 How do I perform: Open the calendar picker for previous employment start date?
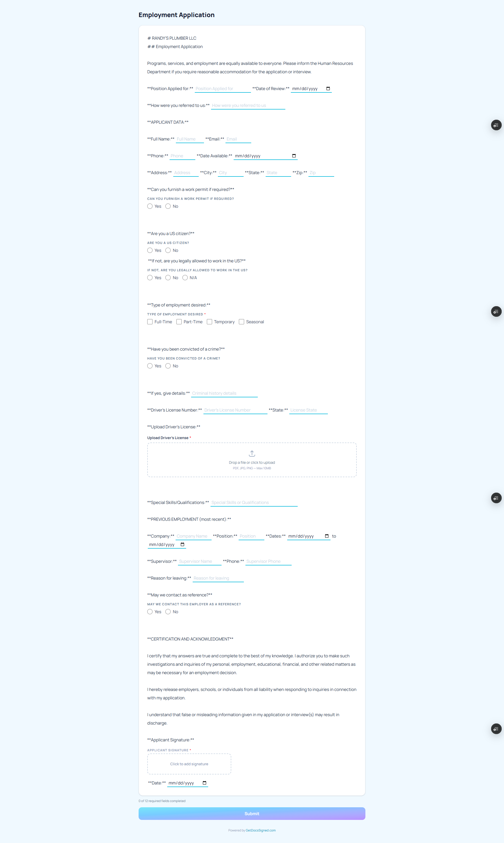point(327,536)
